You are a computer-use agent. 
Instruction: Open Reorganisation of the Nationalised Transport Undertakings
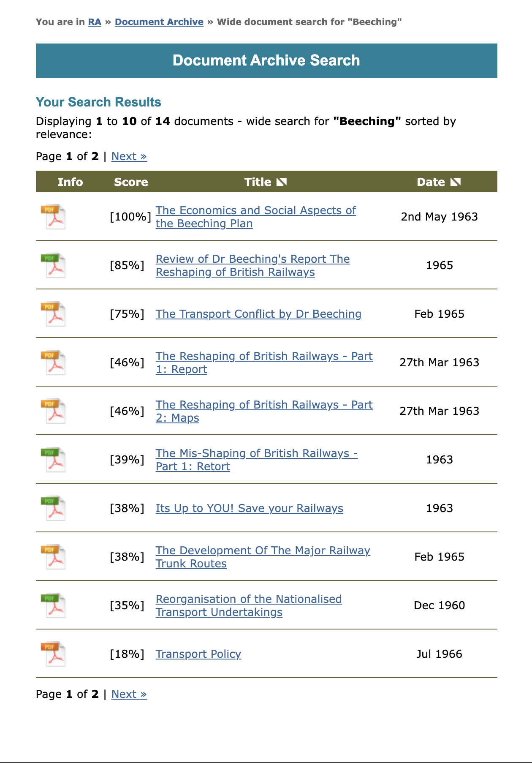249,605
